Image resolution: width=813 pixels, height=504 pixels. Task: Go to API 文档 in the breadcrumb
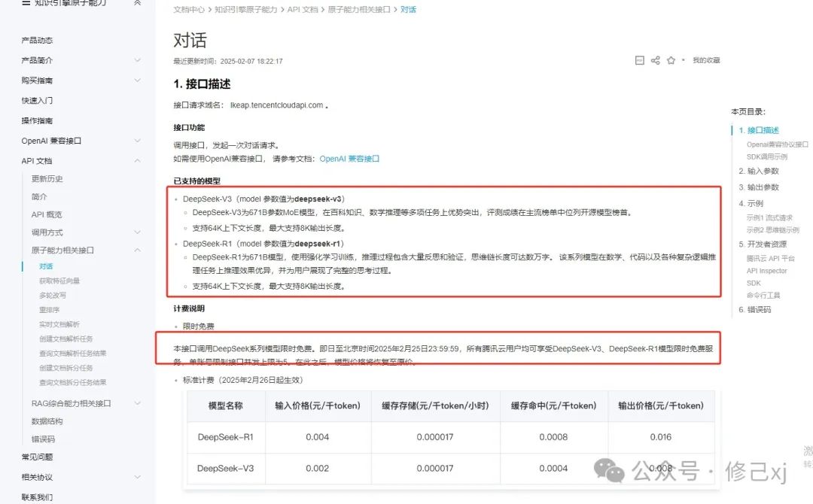click(303, 9)
